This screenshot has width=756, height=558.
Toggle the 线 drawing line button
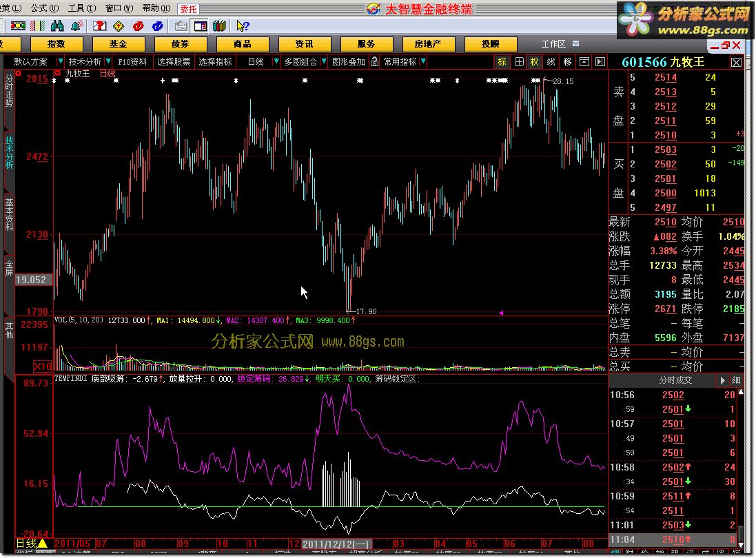(x=551, y=62)
